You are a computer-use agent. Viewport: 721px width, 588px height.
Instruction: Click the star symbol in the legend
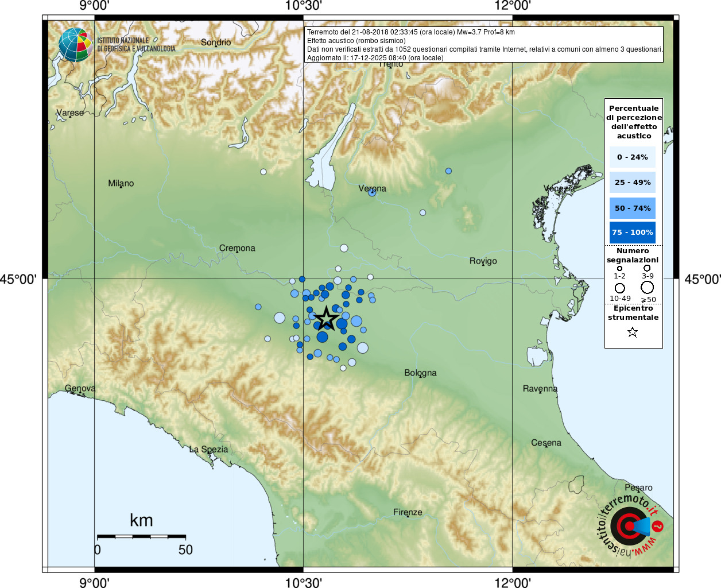[x=633, y=332]
